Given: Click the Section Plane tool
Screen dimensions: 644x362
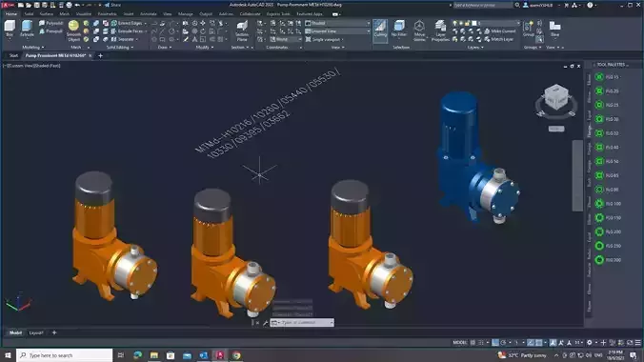Looking at the screenshot, I should (x=242, y=30).
